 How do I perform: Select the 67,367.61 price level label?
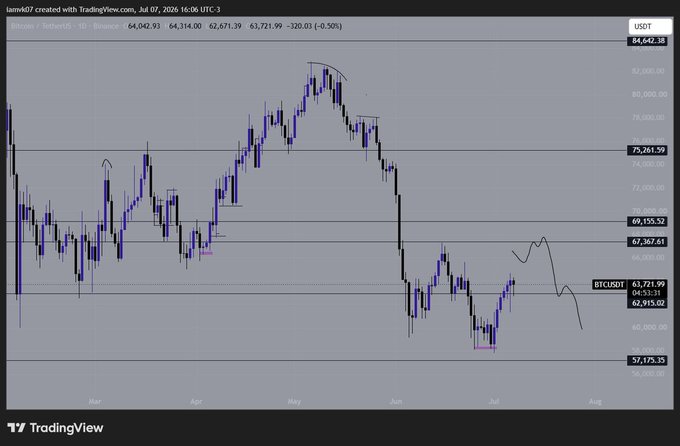coord(648,242)
